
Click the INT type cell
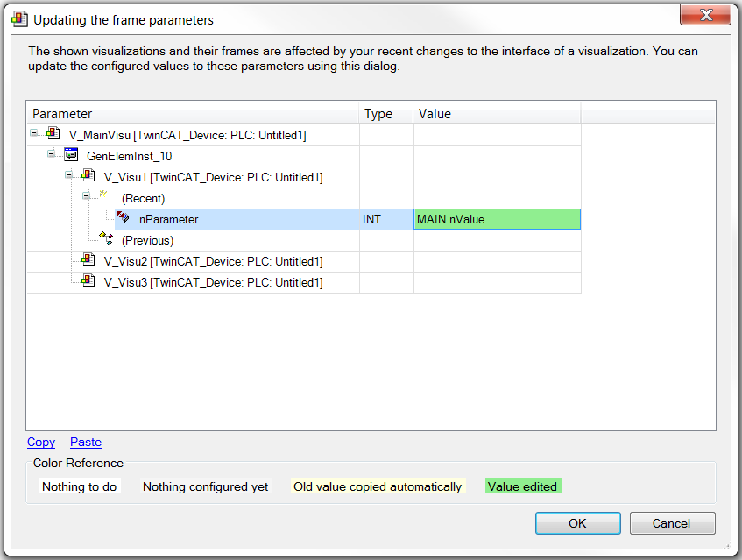tap(386, 220)
